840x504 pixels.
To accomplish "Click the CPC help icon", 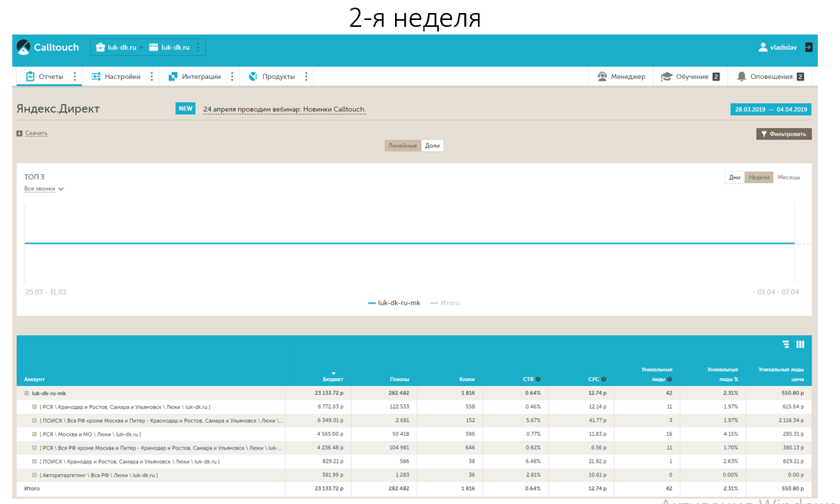I will (604, 379).
